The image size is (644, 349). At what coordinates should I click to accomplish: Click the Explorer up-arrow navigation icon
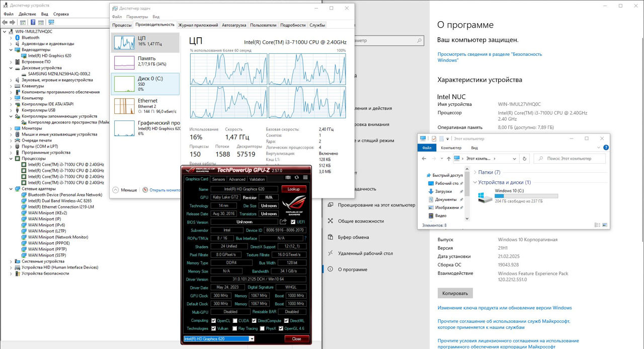449,158
